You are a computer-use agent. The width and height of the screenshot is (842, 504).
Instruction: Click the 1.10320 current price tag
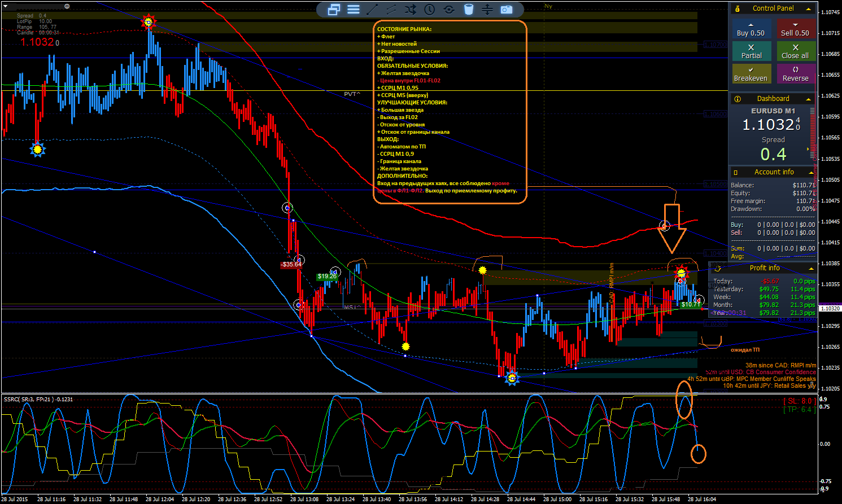click(830, 309)
